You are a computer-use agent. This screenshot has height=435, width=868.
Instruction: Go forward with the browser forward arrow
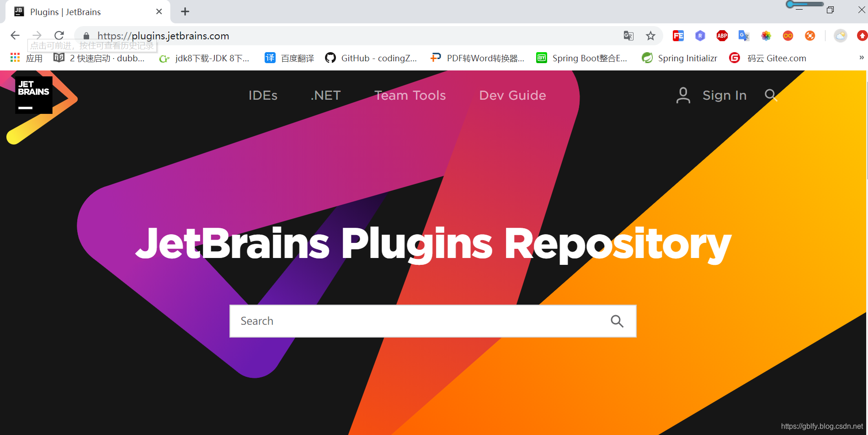click(x=37, y=35)
